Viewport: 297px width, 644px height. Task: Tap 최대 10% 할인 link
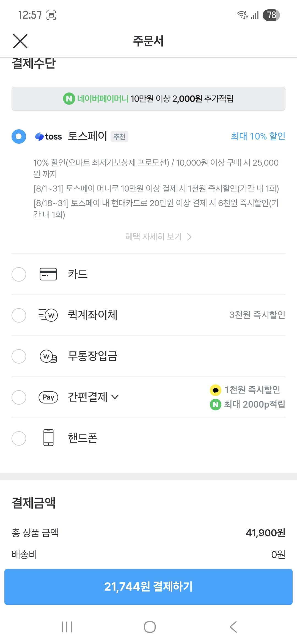pyautogui.click(x=258, y=136)
